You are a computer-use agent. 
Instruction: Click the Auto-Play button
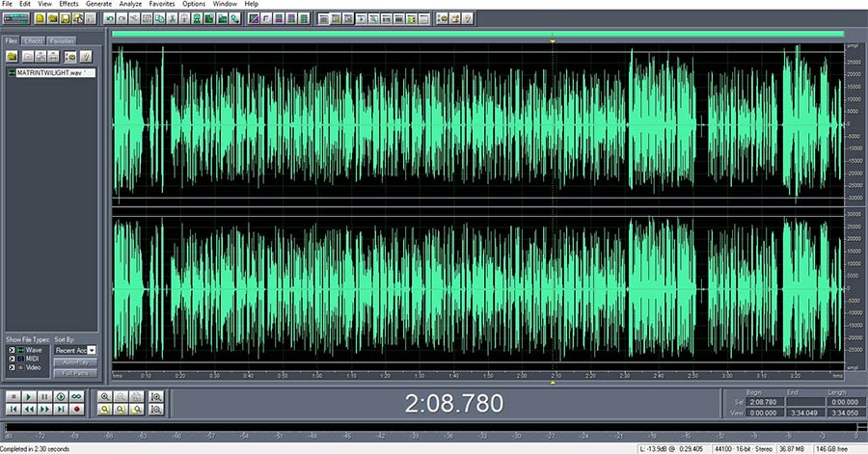coord(75,362)
